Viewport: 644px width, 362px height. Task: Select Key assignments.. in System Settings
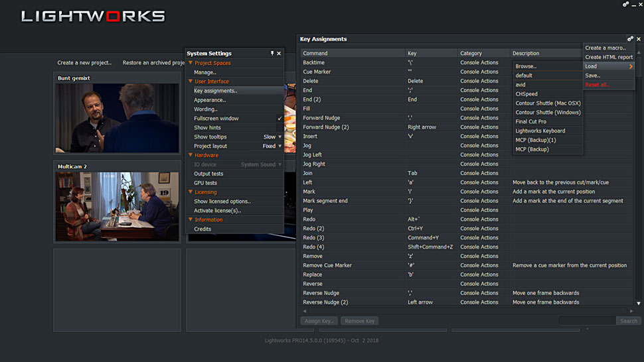pyautogui.click(x=216, y=91)
